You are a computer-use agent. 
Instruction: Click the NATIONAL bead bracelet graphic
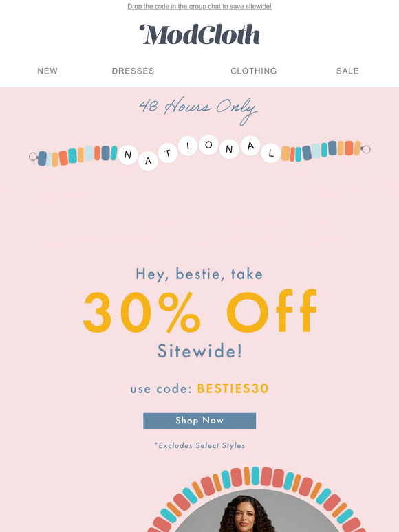pyautogui.click(x=199, y=153)
